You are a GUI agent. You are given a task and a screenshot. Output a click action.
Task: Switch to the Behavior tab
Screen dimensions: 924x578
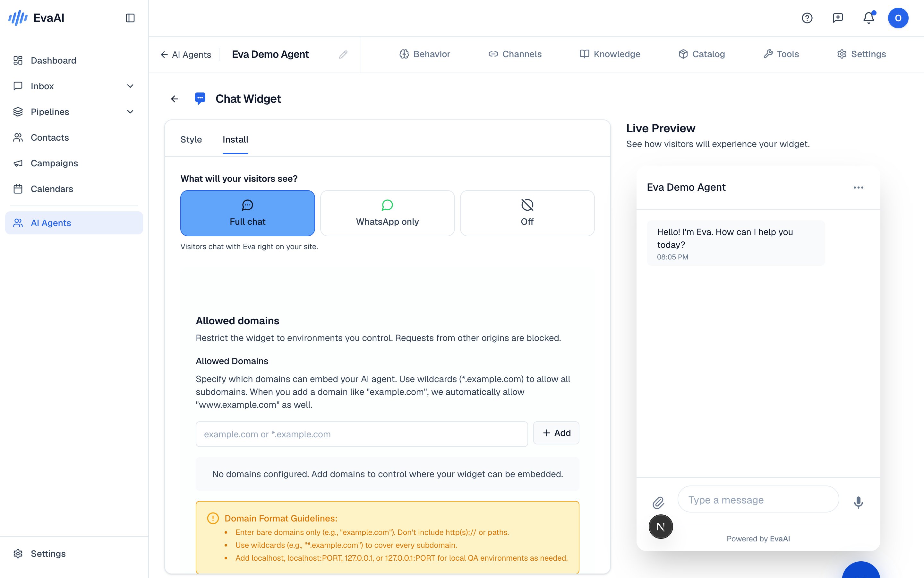click(424, 54)
